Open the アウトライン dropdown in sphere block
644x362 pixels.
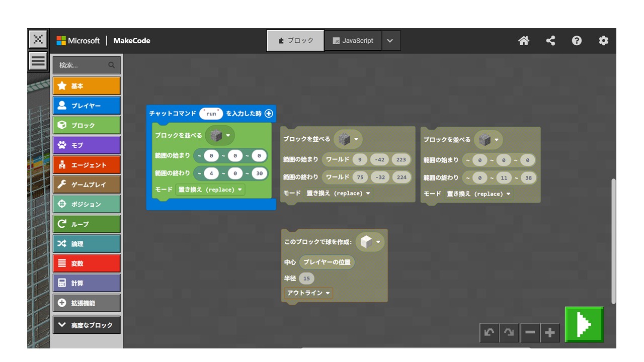(308, 293)
